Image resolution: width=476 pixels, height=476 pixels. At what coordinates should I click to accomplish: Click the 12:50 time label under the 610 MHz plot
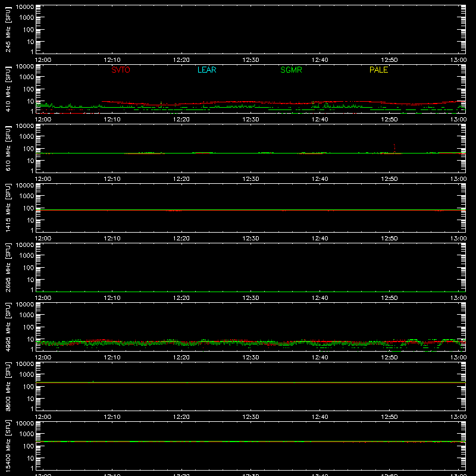389,179
